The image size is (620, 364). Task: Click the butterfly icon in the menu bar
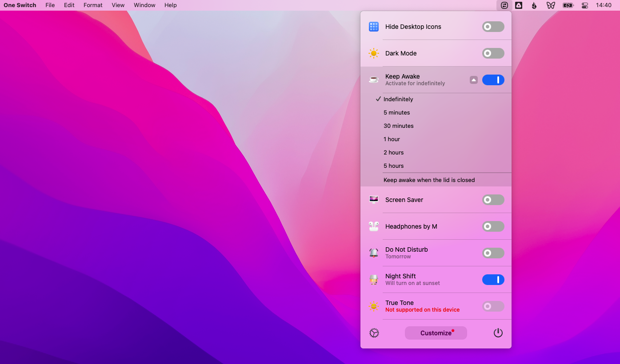[x=551, y=5]
